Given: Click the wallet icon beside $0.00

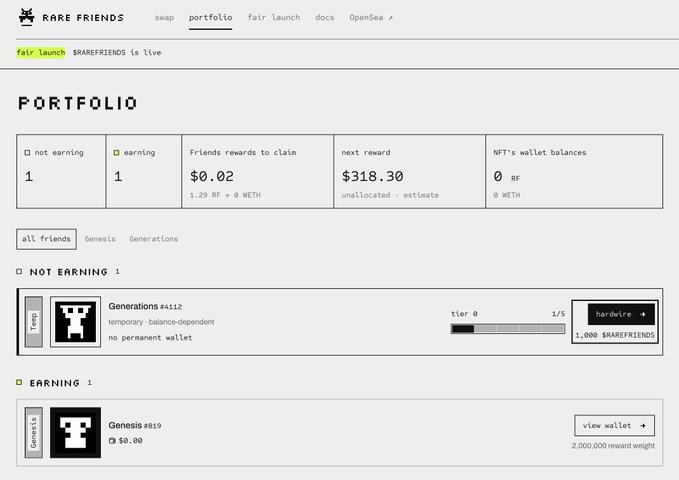Looking at the screenshot, I should coord(112,441).
